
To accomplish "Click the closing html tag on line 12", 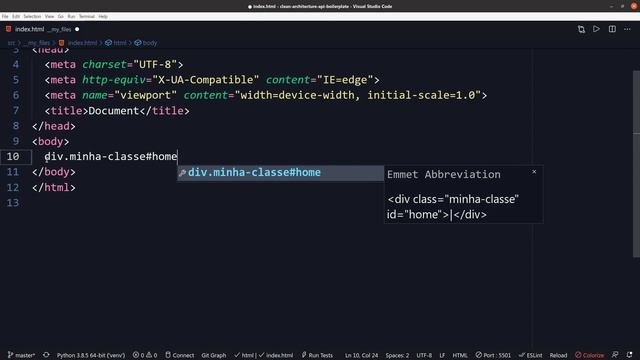I will [54, 188].
